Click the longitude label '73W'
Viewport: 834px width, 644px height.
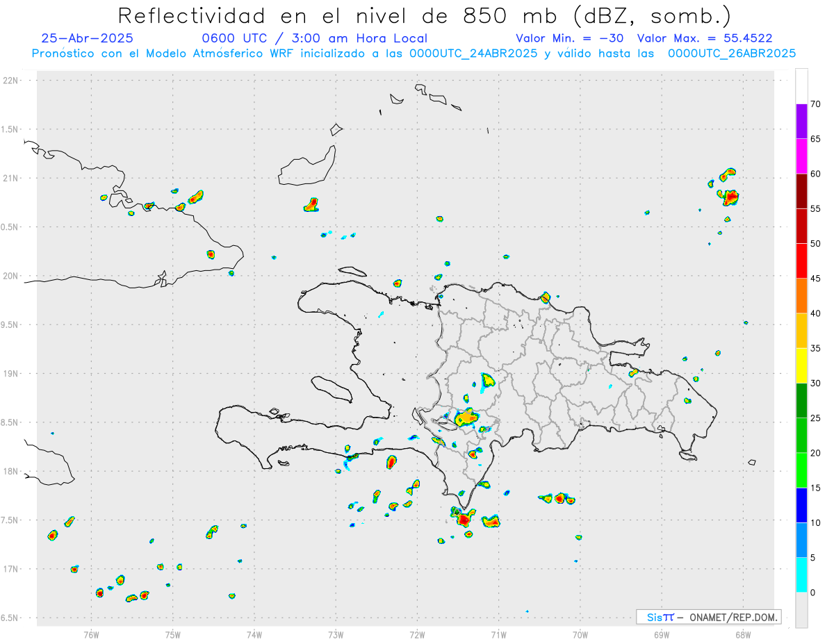(x=336, y=634)
